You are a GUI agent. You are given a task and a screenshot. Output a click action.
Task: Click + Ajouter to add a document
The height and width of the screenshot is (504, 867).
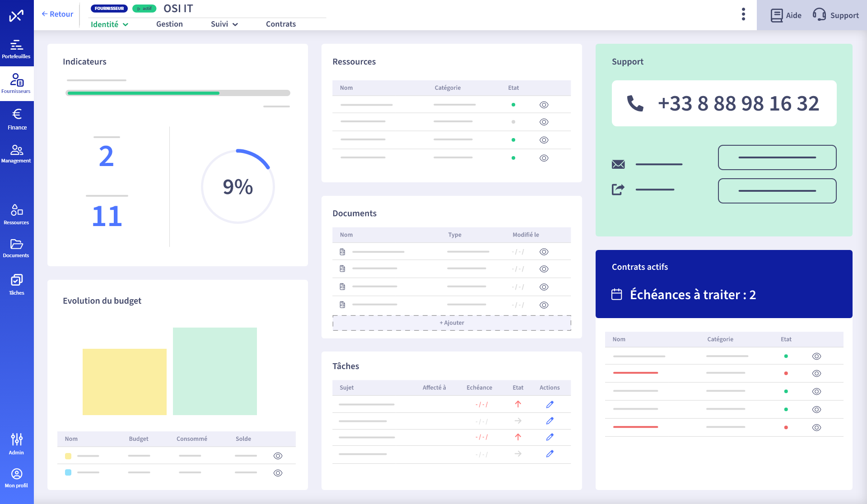pyautogui.click(x=452, y=323)
